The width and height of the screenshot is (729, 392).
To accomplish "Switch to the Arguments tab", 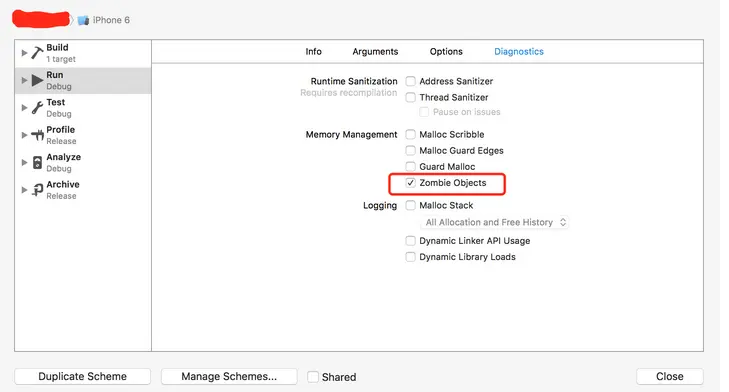I will coord(375,52).
